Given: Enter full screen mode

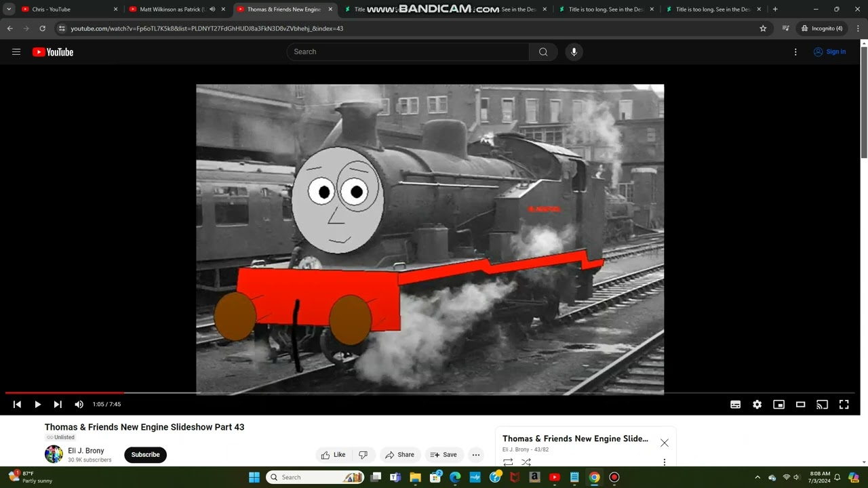Looking at the screenshot, I should 844,404.
